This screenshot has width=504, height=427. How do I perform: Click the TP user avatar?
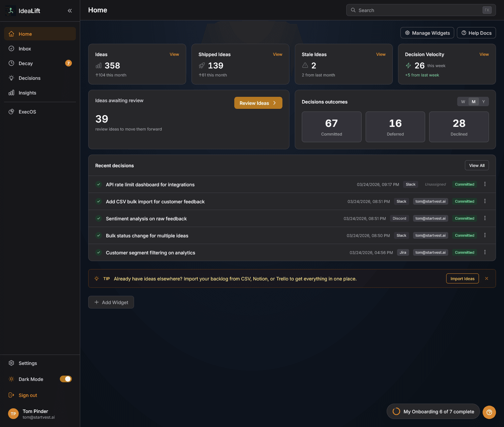13,414
